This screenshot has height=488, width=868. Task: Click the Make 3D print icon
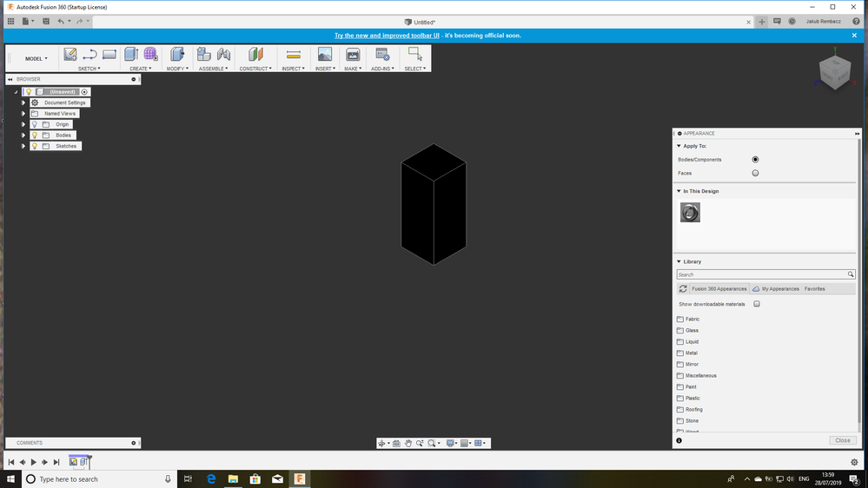point(353,54)
